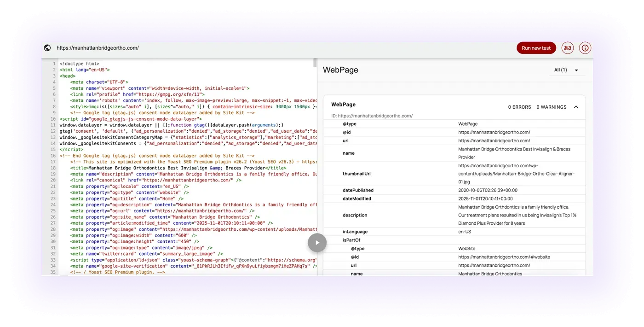Click the inLanguage property row
The width and height of the screenshot is (644, 327).
pyautogui.click(x=454, y=232)
